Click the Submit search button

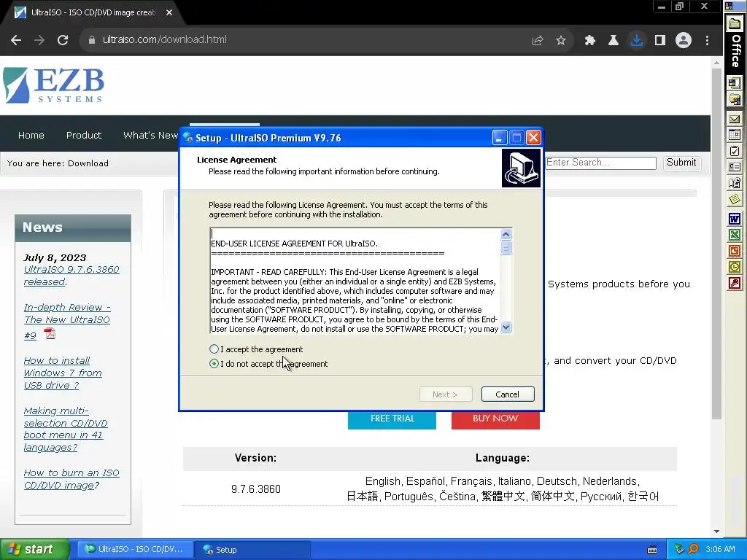(x=681, y=163)
